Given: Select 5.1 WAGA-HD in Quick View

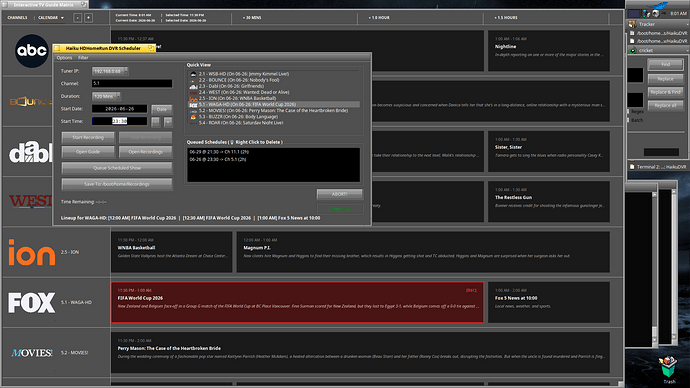Looking at the screenshot, I should click(x=274, y=105).
